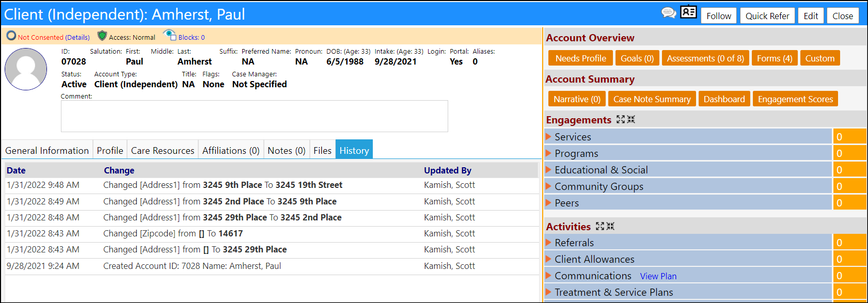Click the Services count box showing 0

click(x=849, y=137)
